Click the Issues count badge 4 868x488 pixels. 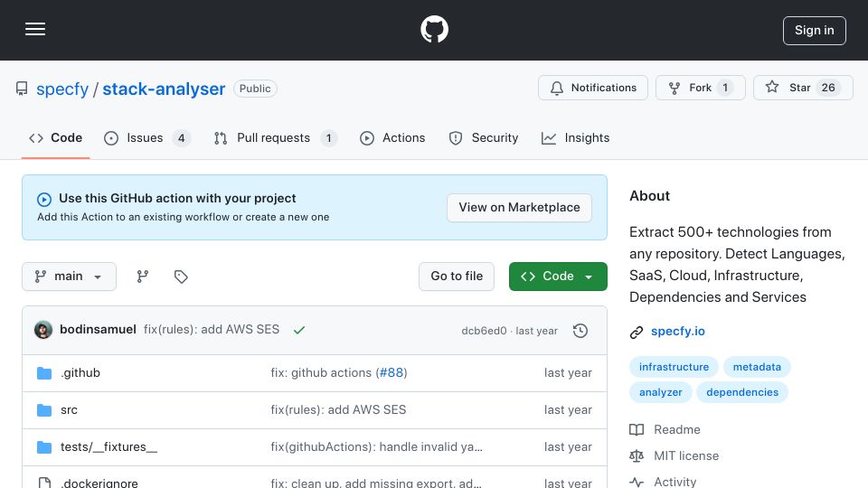coord(181,138)
